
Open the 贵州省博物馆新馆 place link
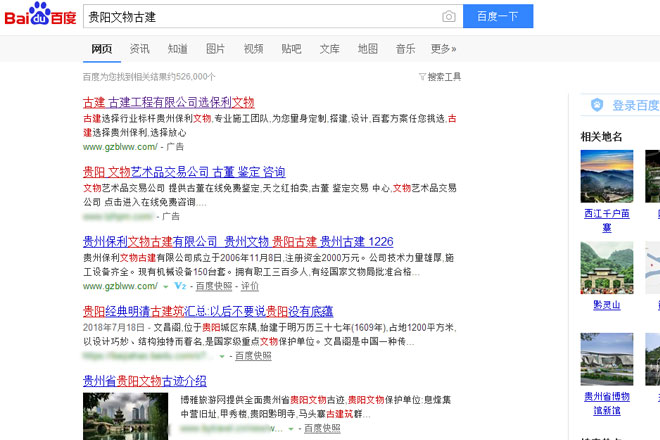tap(607, 403)
